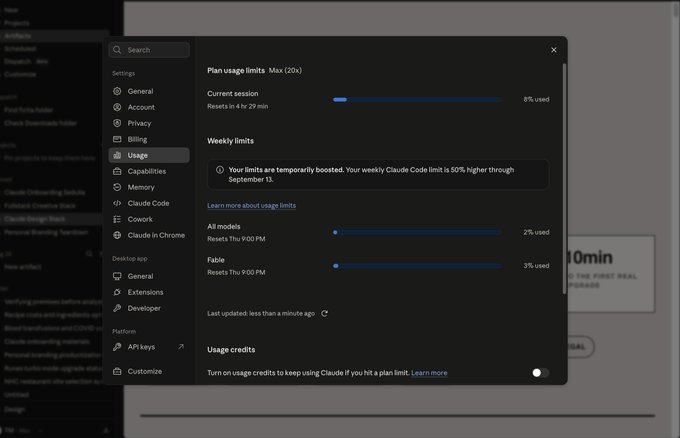
Task: Click the Developer wrench icon
Action: click(117, 308)
